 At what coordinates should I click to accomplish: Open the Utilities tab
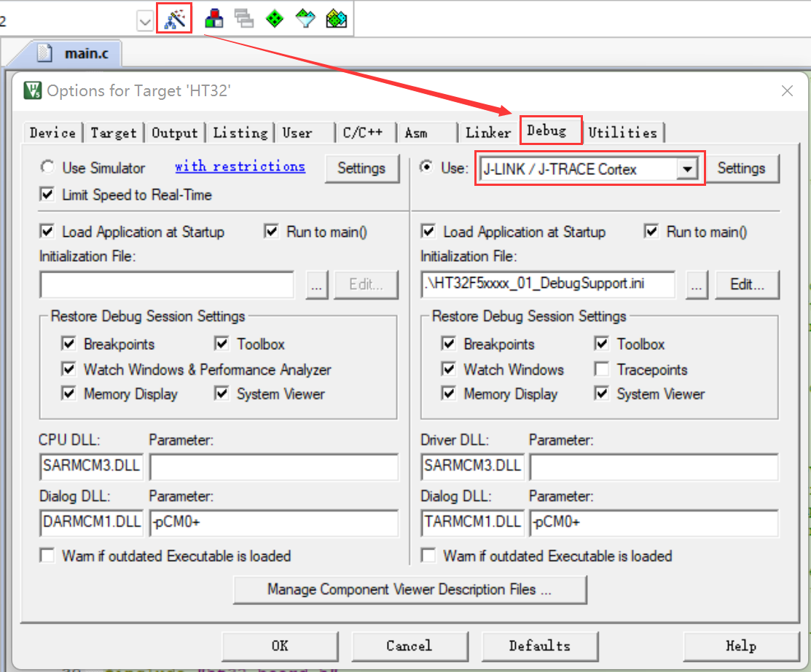(622, 133)
